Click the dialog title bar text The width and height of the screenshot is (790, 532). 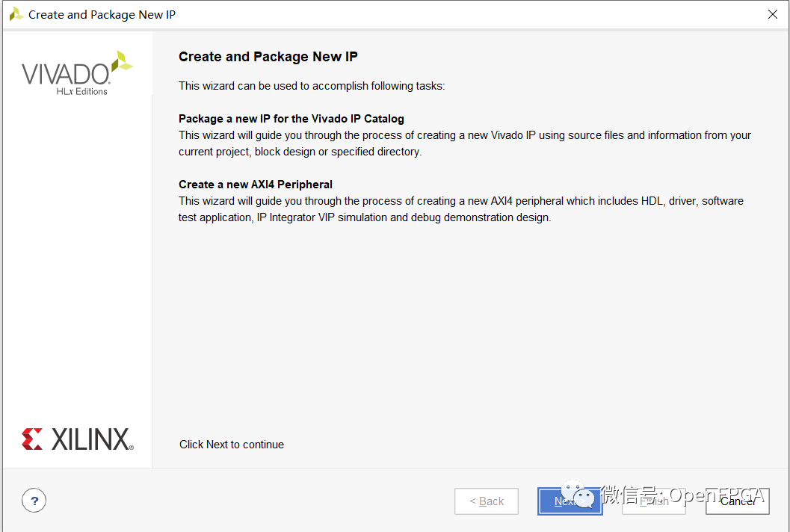(102, 15)
